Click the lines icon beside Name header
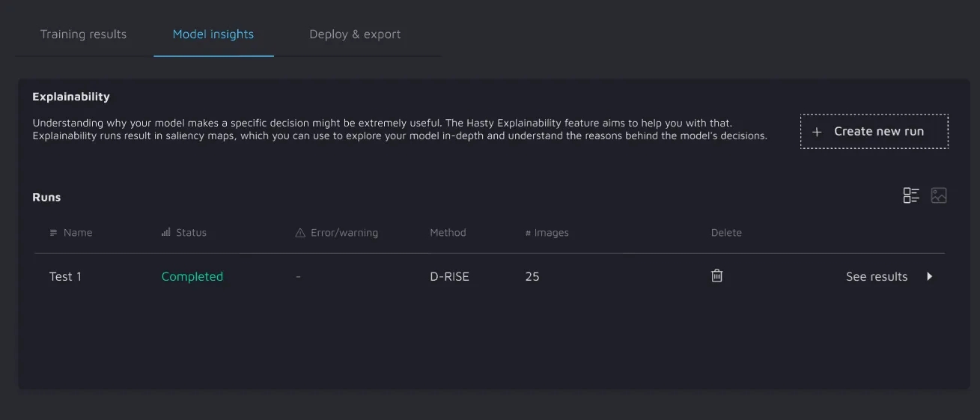 tap(53, 233)
